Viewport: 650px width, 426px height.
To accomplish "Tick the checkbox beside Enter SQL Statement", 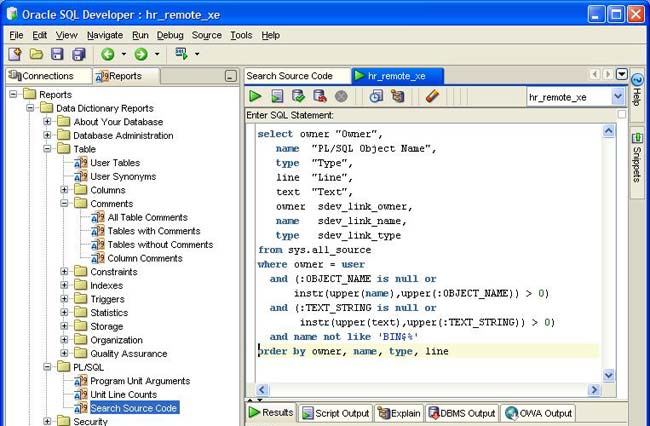I will point(621,115).
